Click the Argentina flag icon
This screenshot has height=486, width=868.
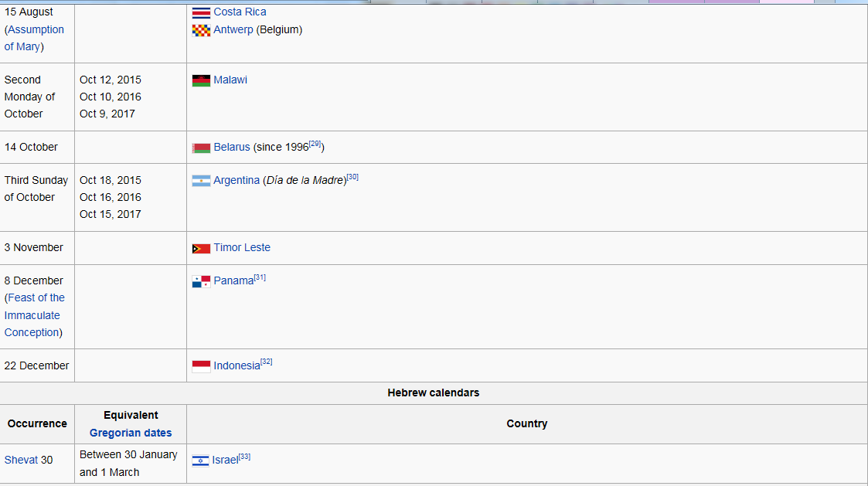coord(201,181)
